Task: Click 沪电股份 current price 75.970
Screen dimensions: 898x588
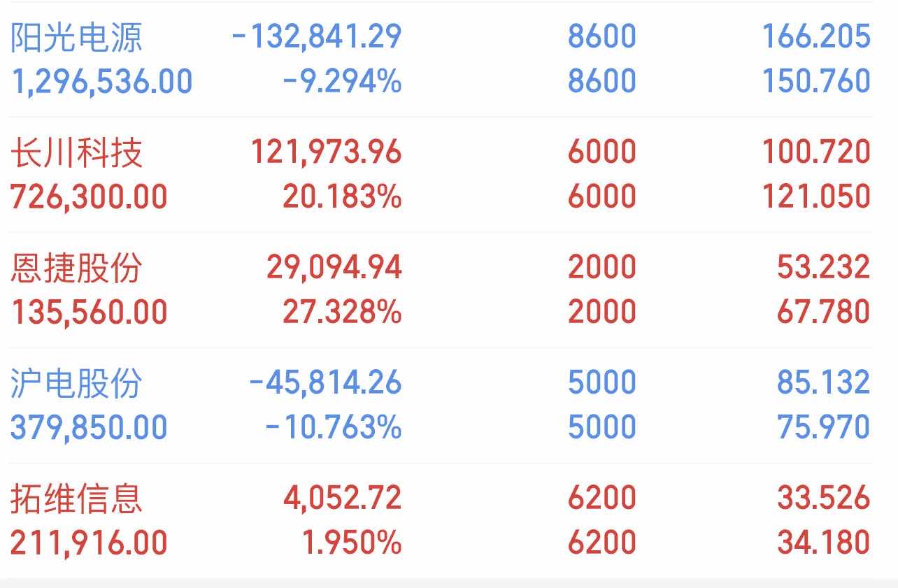Action: coord(823,427)
